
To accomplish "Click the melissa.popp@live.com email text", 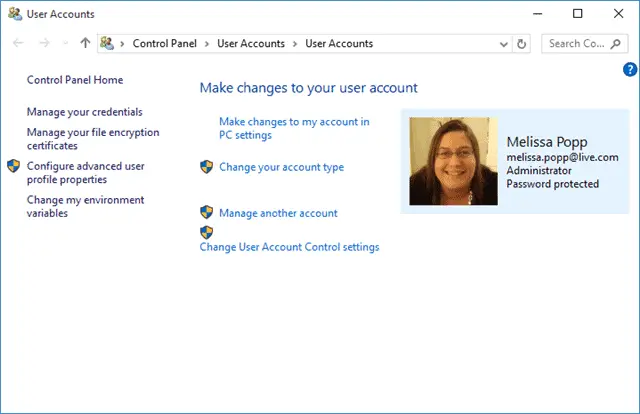I will (x=562, y=158).
